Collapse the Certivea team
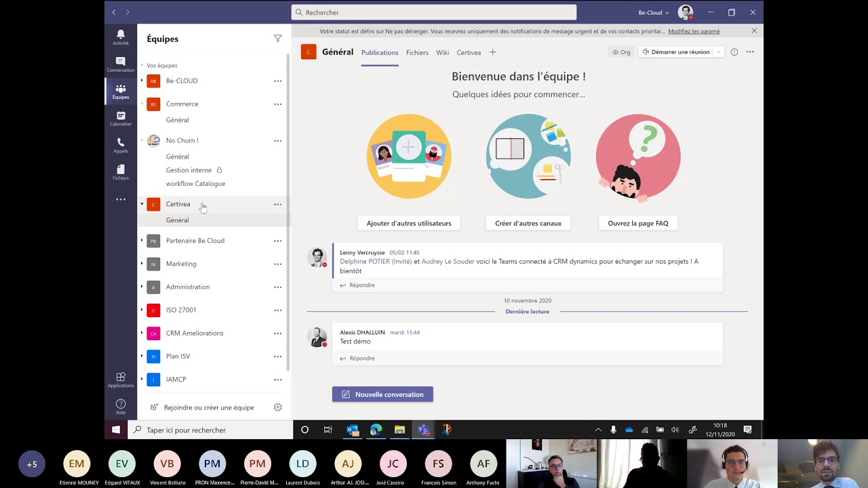Viewport: 868px width, 488px height. click(x=142, y=204)
